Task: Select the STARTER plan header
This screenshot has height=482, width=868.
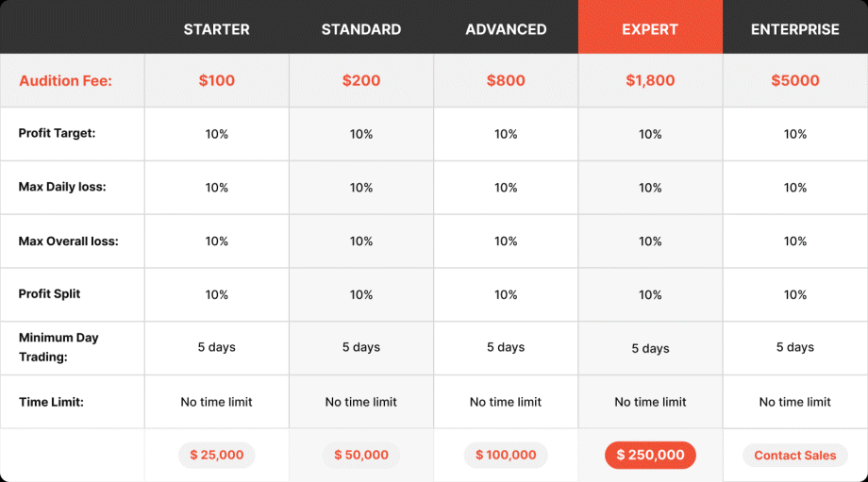Action: click(216, 29)
